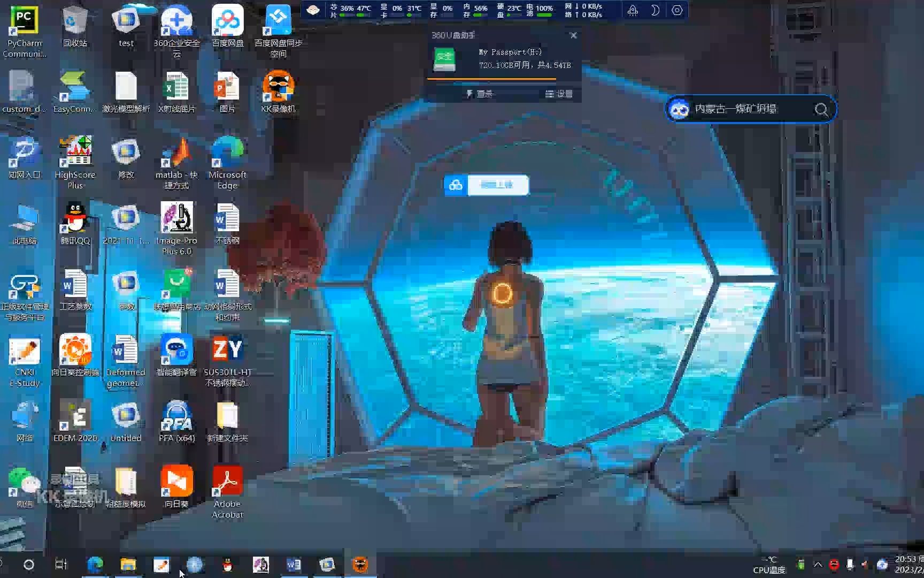Launch EDEM 2020 desktop icon
Image resolution: width=924 pixels, height=578 pixels.
(x=75, y=422)
